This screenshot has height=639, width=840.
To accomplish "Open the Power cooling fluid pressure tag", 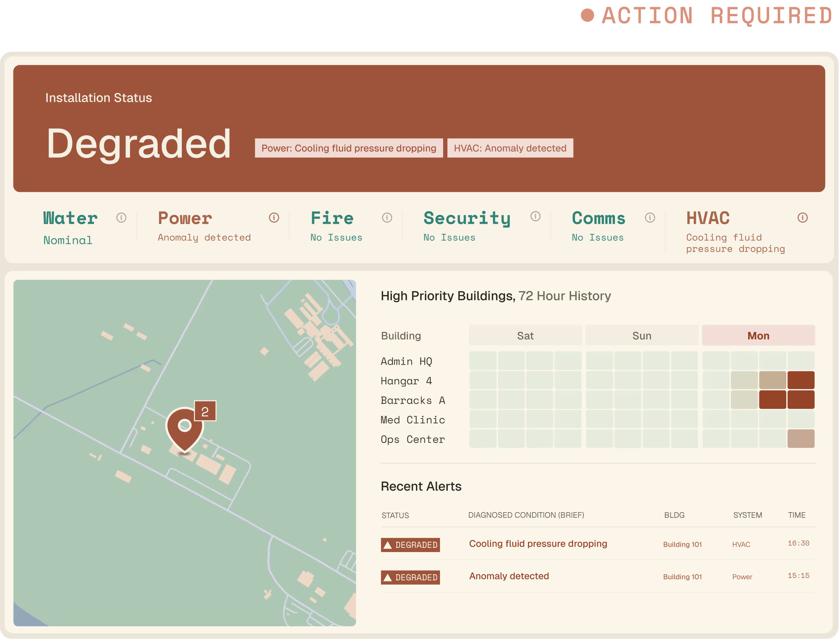I will point(349,148).
